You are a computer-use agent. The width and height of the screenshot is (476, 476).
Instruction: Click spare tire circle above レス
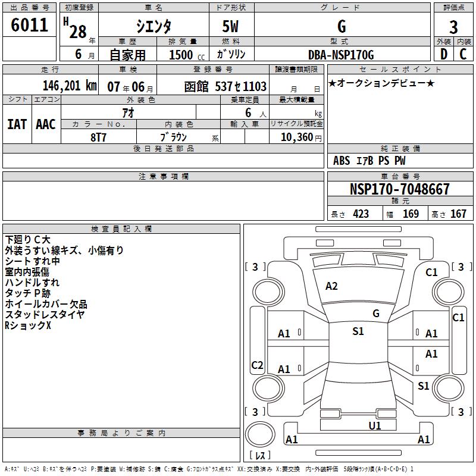coord(260,435)
